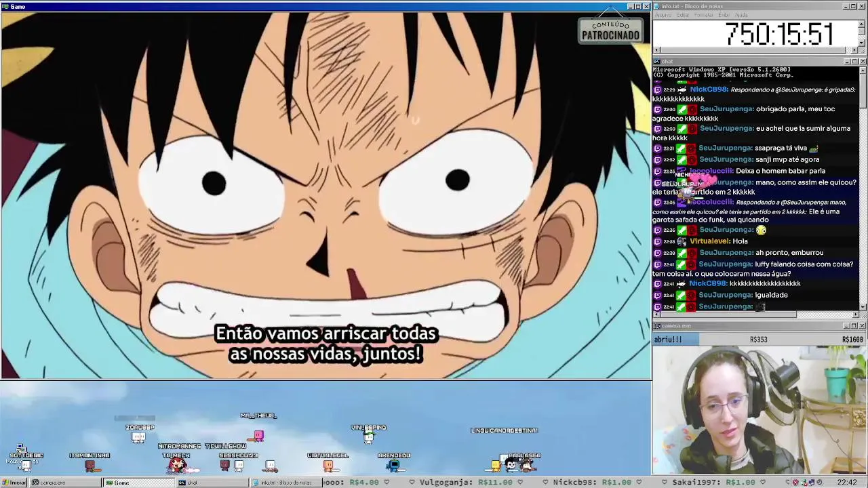Viewport: 868px width, 488px height.
Task: Click the Virtualevel username in chat
Action: 709,241
